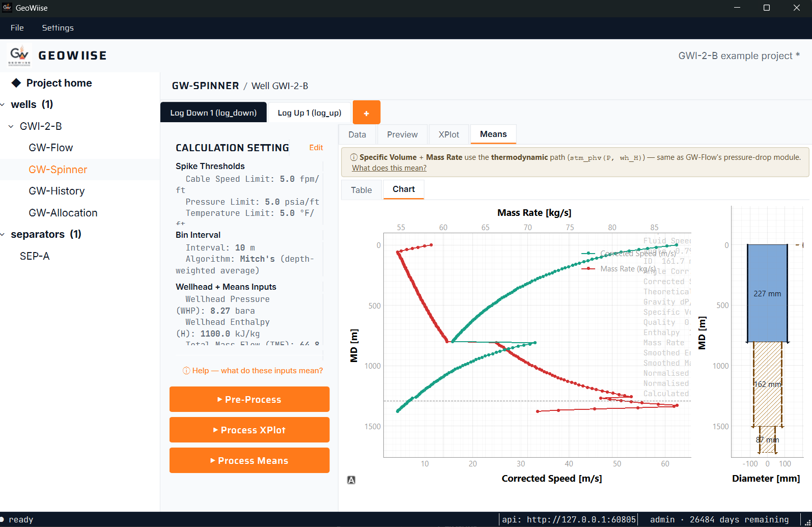Open the Settings menu

(58, 28)
